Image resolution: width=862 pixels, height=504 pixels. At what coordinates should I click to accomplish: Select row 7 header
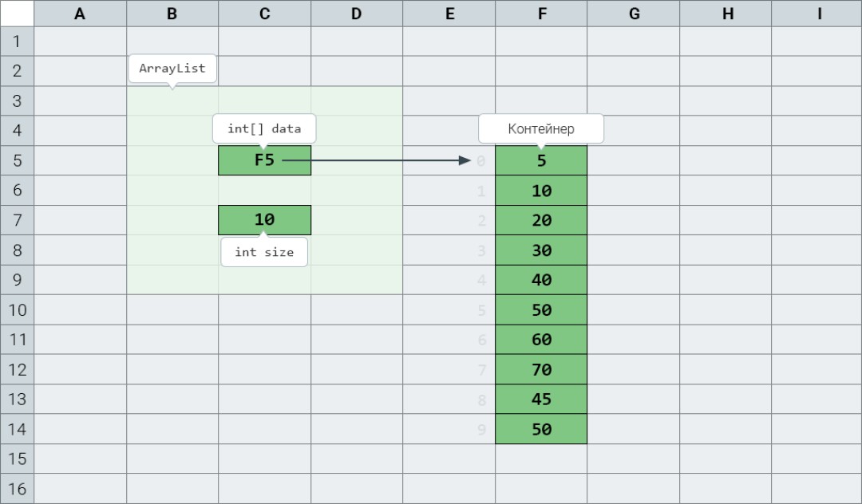[17, 220]
